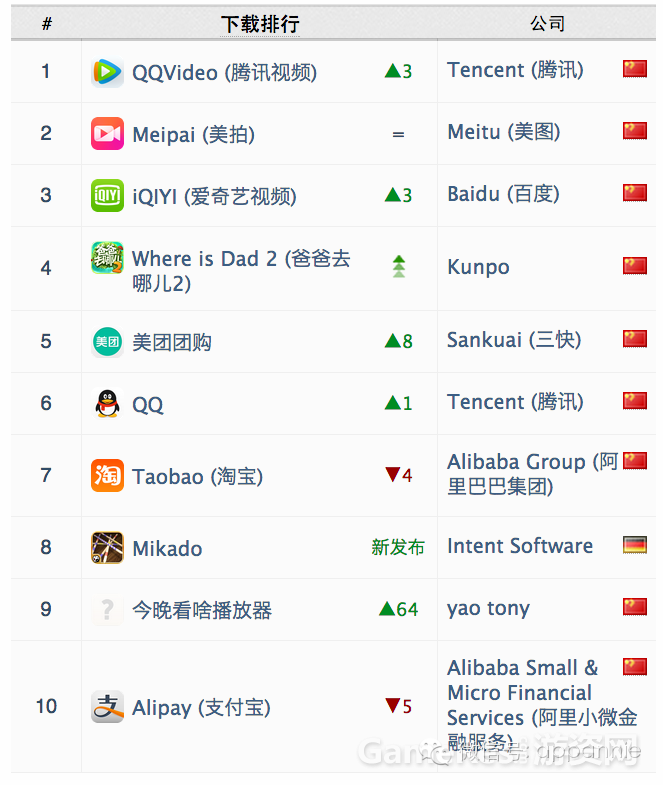Click the 公司 column header
663x785 pixels.
(547, 23)
